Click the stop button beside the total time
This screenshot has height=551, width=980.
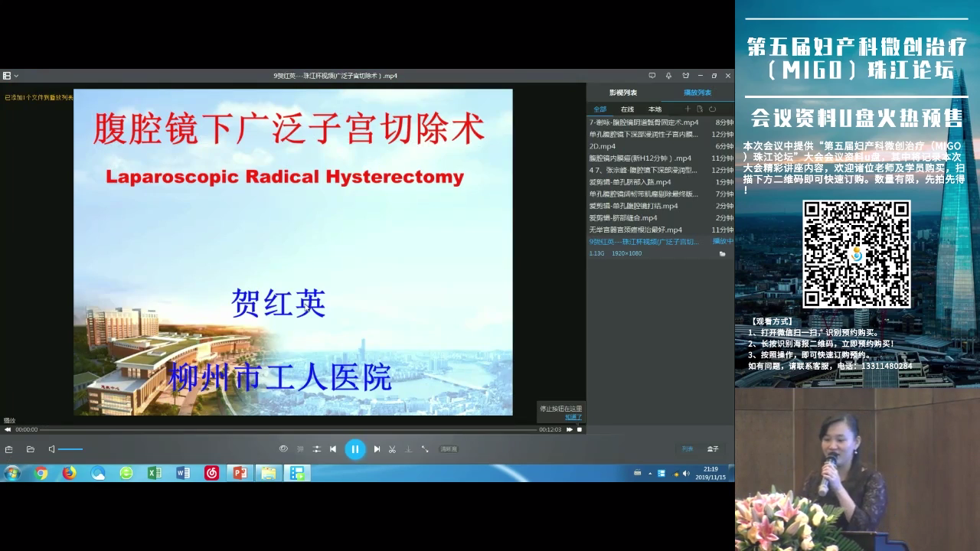pyautogui.click(x=580, y=429)
